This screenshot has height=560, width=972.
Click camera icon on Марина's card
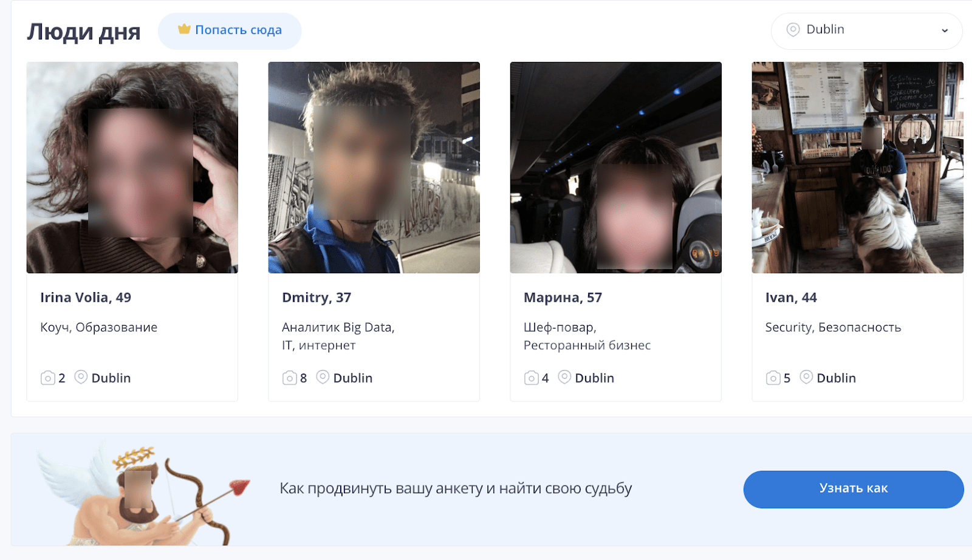[532, 378]
